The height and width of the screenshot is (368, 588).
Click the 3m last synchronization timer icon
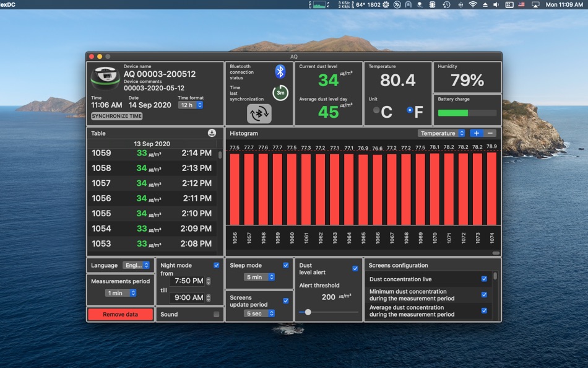click(280, 93)
